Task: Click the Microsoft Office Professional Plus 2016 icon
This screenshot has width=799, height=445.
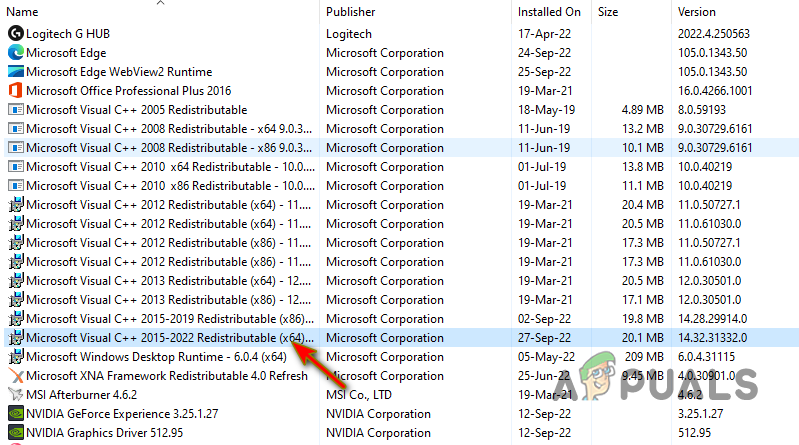Action: pos(16,91)
